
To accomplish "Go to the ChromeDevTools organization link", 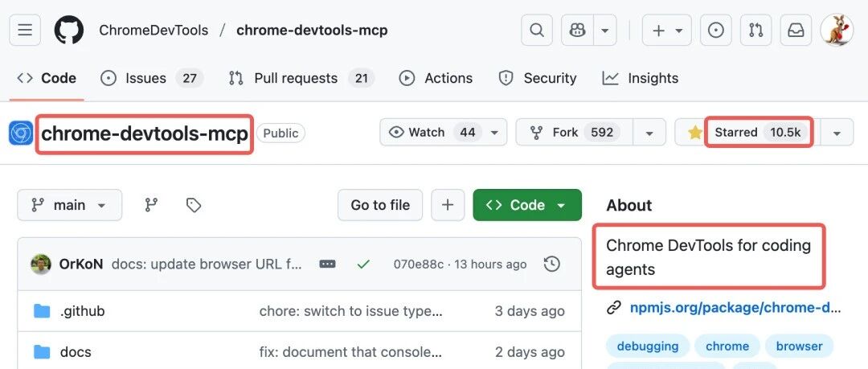I will coord(154,30).
